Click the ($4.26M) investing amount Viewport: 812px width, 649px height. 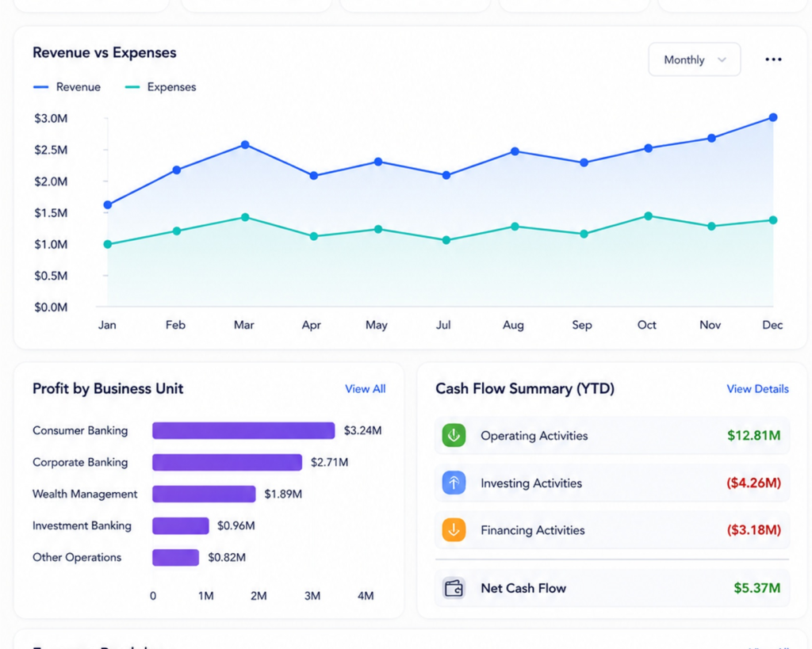(753, 483)
